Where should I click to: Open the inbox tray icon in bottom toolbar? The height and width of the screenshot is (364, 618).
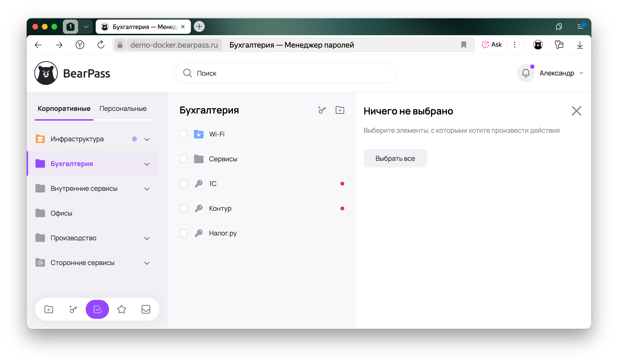[146, 309]
